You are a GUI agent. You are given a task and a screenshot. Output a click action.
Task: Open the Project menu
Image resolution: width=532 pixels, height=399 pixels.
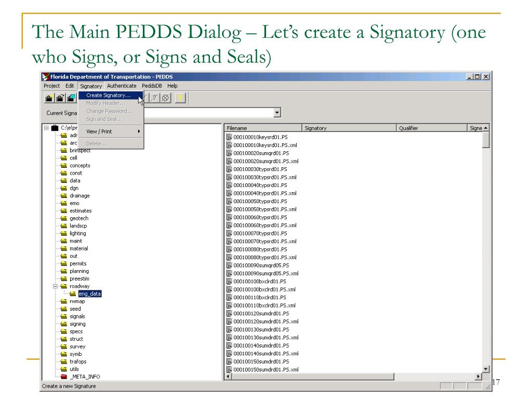[x=51, y=86]
